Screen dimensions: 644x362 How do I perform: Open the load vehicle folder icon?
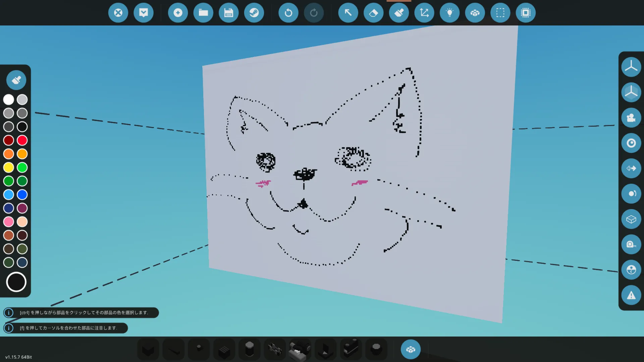pos(203,13)
